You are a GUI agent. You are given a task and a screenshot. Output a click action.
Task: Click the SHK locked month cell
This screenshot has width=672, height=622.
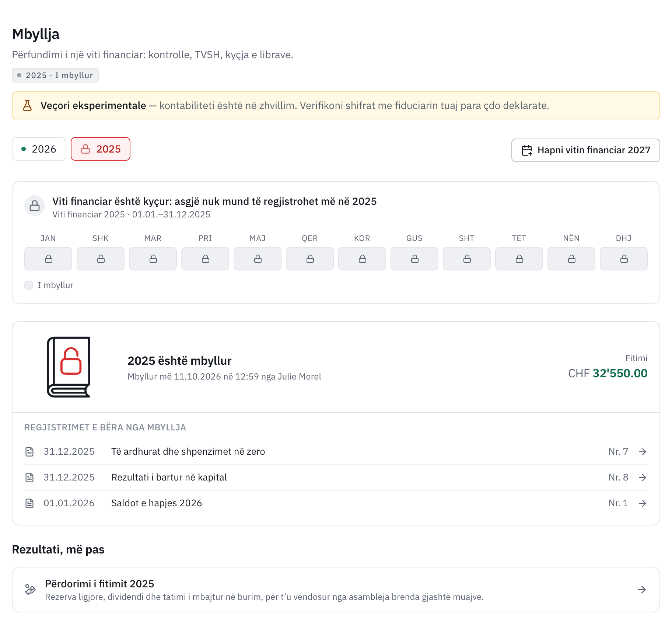tap(101, 259)
